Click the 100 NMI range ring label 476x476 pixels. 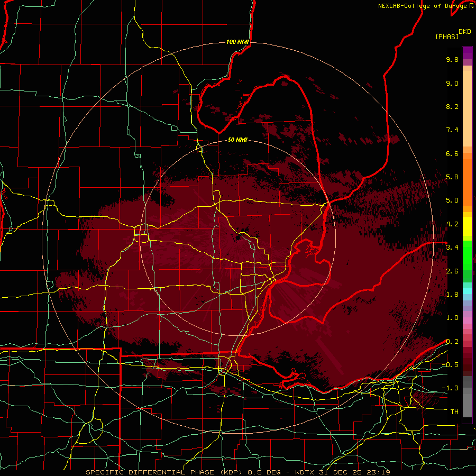pos(237,42)
